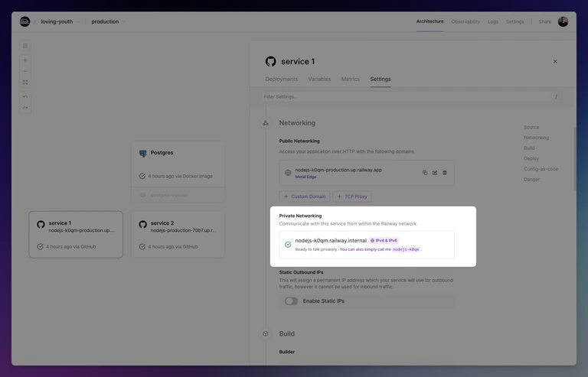Select the service 2 card
The image size is (588, 377).
178,234
